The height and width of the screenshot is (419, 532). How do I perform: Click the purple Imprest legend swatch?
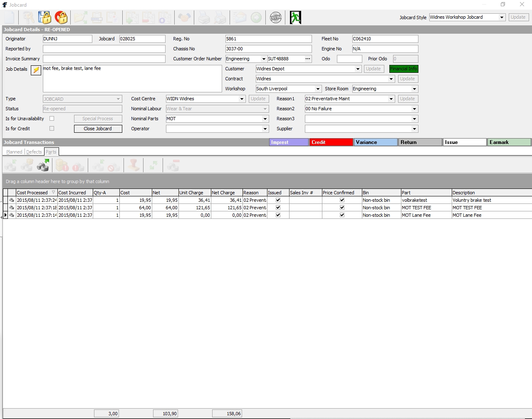pos(289,142)
